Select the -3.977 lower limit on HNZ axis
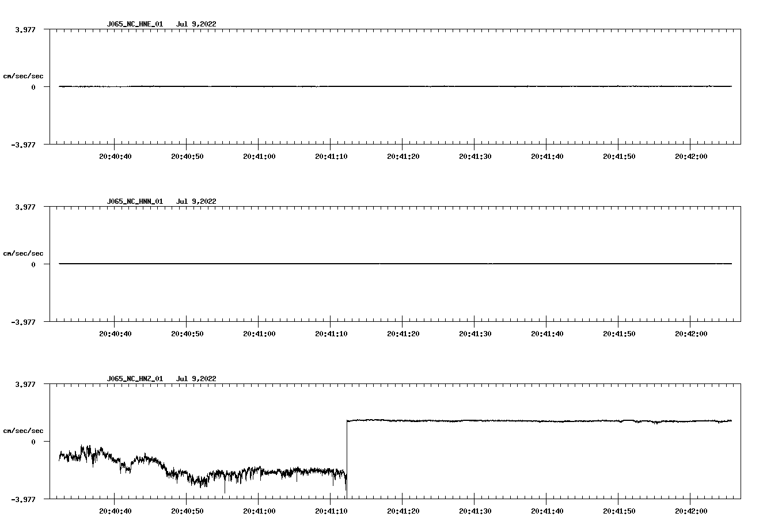782x532 pixels. tap(23, 499)
